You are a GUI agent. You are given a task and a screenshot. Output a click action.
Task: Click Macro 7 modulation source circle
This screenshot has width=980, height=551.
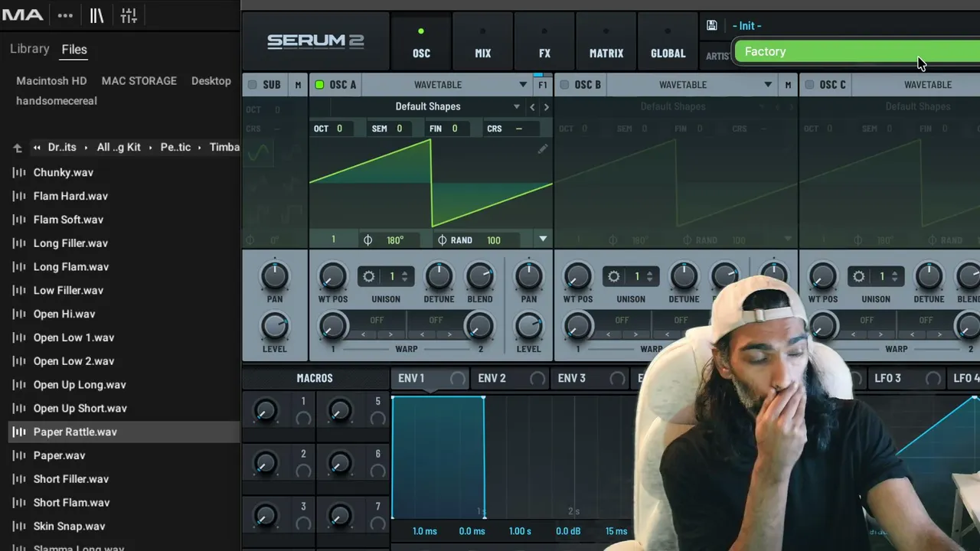[377, 524]
